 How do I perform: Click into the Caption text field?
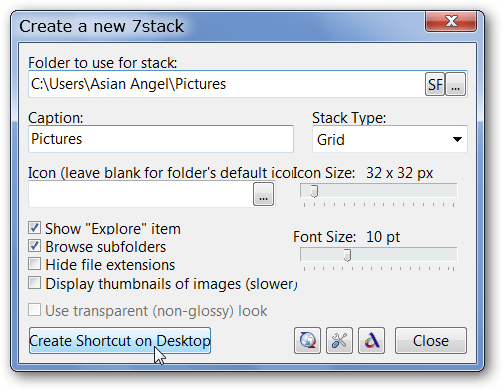[x=161, y=139]
